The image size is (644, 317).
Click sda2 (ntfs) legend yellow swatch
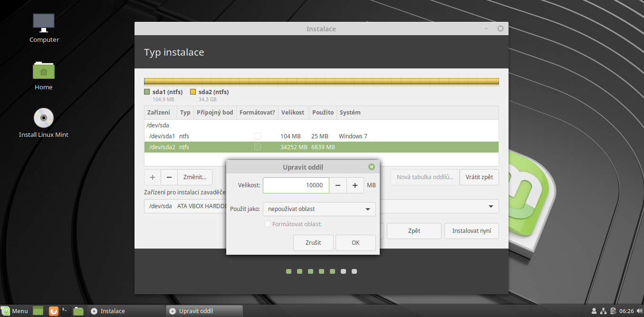click(x=193, y=92)
